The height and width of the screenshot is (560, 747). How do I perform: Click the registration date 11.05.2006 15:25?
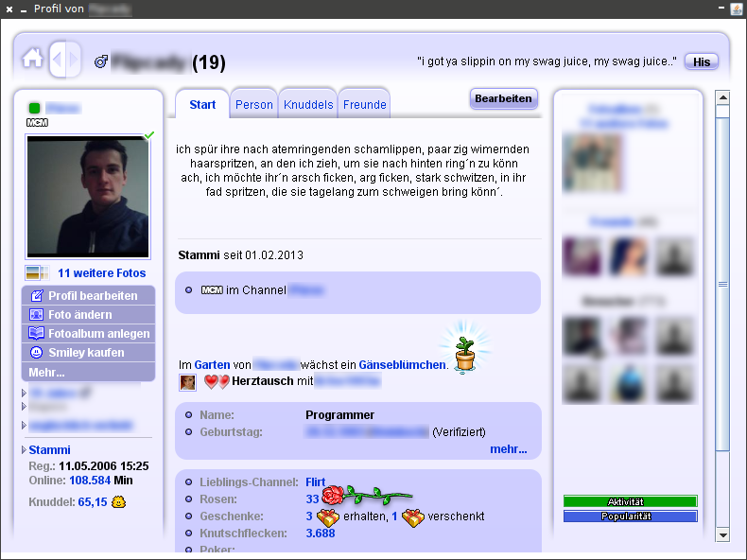coord(103,466)
